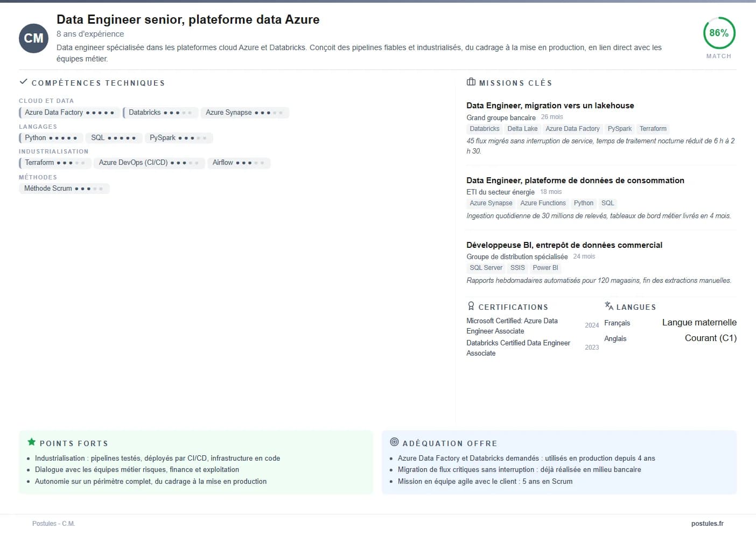Click the mission title "Data Engineer, migration vers un lakehouse"
The width and height of the screenshot is (756, 535).
pyautogui.click(x=550, y=106)
